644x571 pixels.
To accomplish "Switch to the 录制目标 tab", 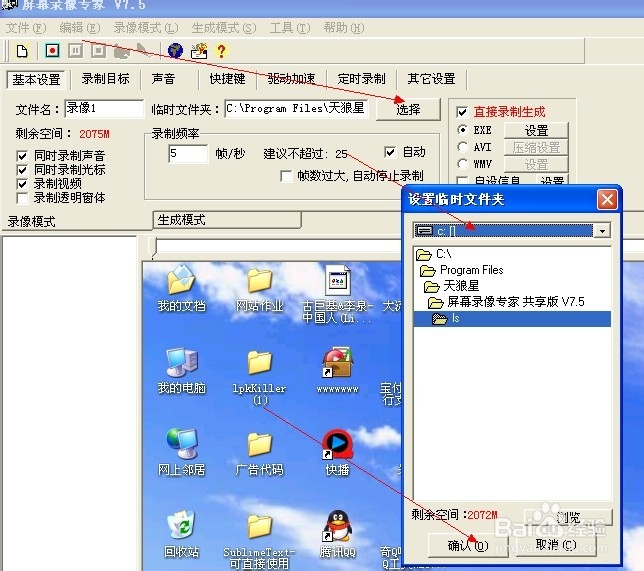I will 105,79.
